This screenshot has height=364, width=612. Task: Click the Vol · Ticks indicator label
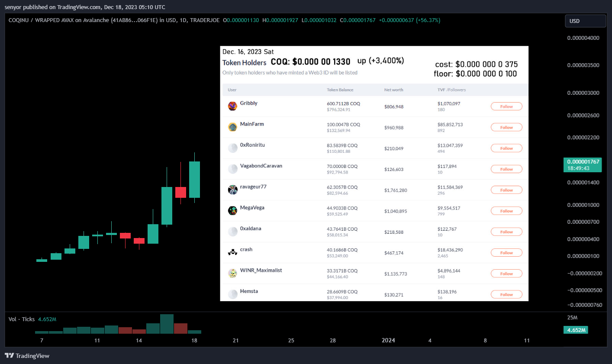pyautogui.click(x=22, y=319)
